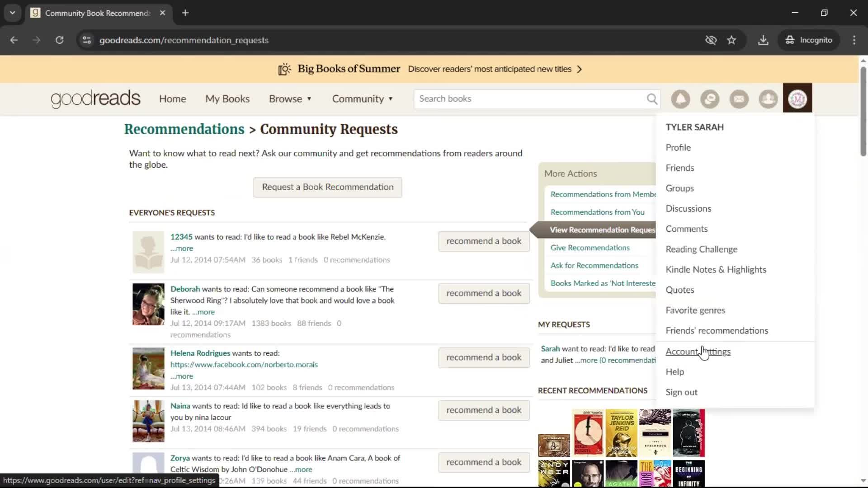Open Ask for Recommendations sidebar link
Screen dimensions: 868x488
(x=594, y=265)
